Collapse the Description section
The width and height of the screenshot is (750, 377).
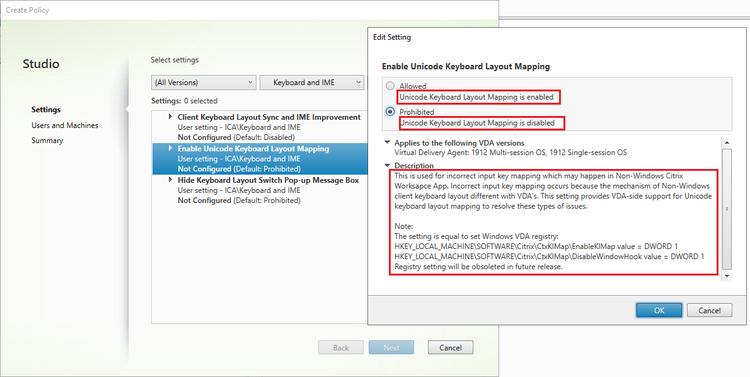[387, 166]
